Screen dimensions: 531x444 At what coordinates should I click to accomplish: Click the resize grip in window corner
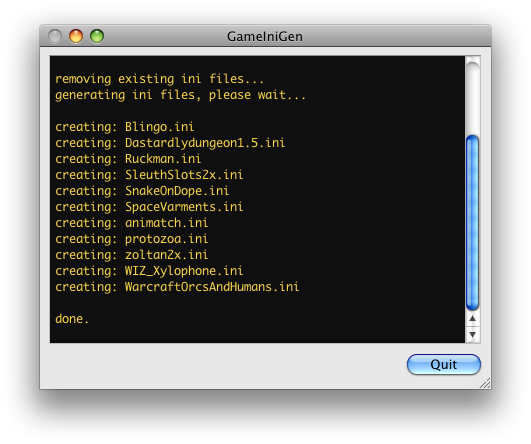(485, 383)
